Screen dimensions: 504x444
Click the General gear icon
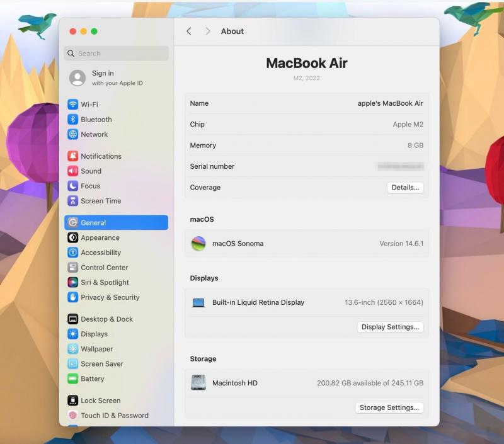tap(73, 223)
